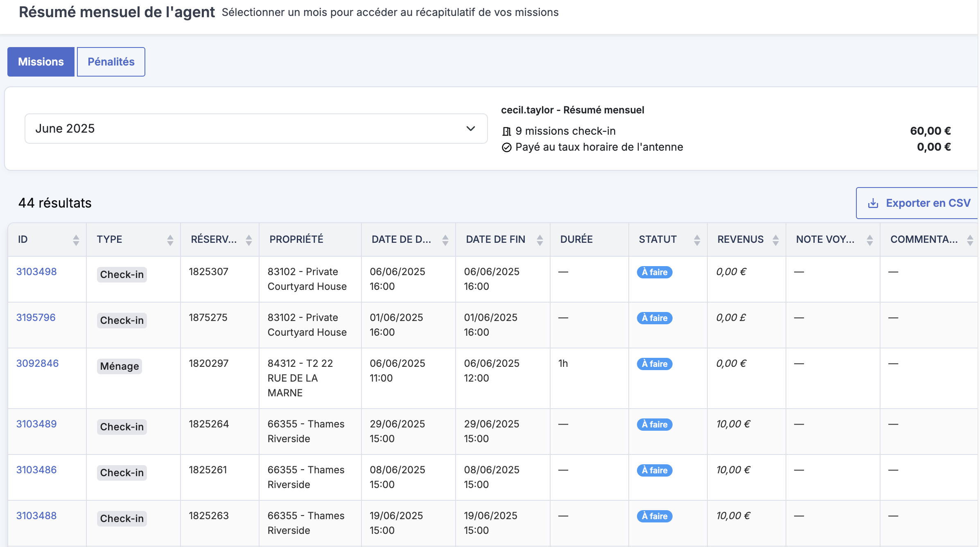
Task: Open the June 2025 month dropdown
Action: 256,129
